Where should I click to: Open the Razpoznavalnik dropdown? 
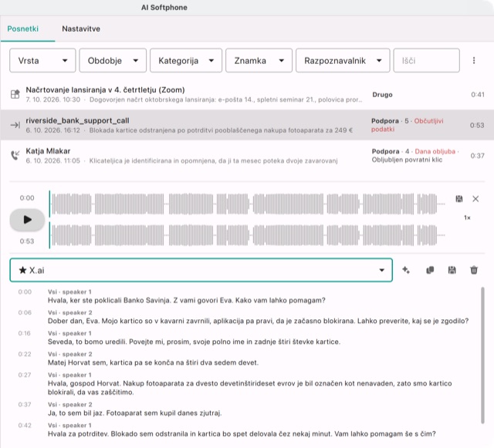[x=343, y=60]
